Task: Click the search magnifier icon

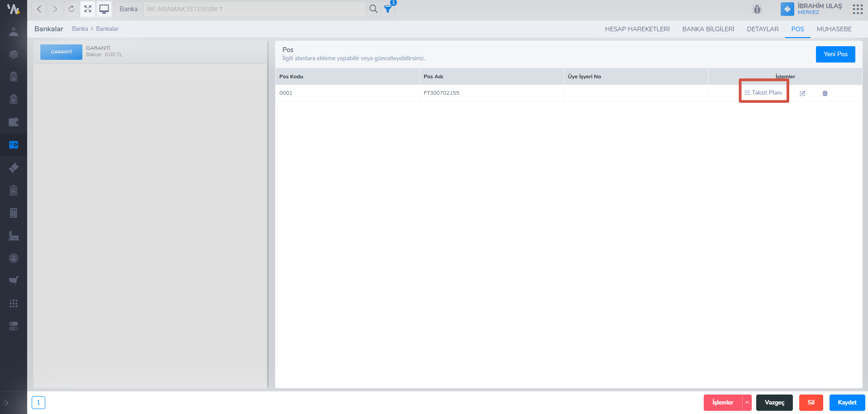Action: [x=373, y=9]
